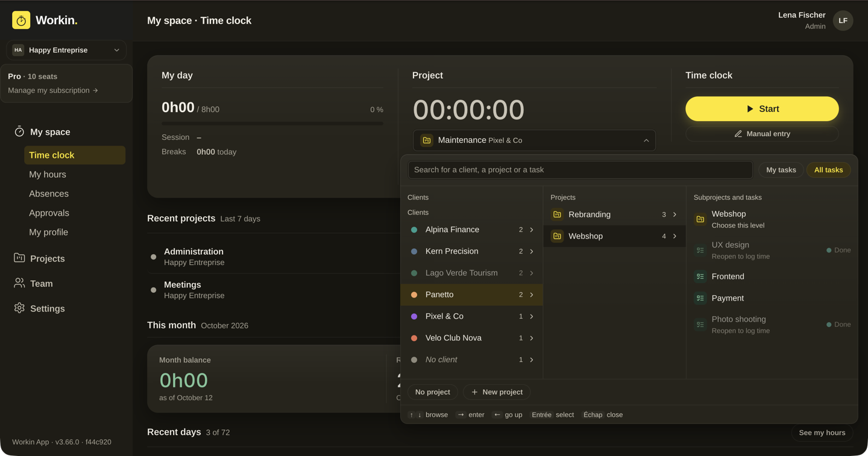868x456 pixels.
Task: Collapse the Maintenance project selector
Action: (534, 140)
